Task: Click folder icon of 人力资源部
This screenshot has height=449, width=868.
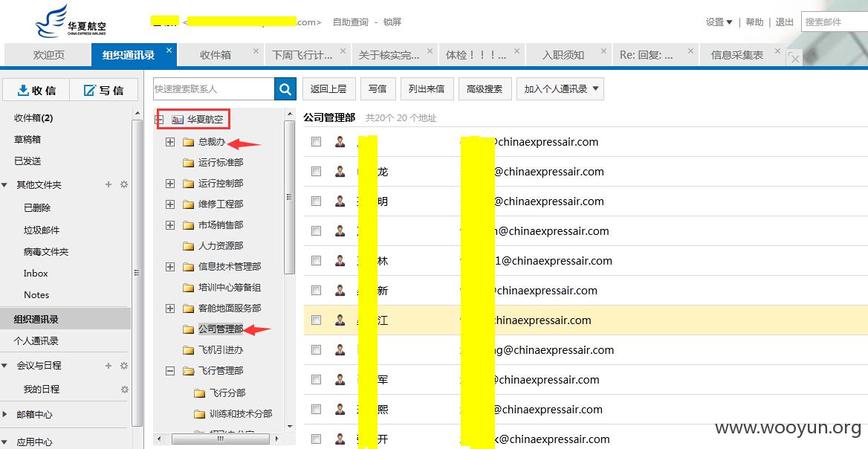Action: click(x=188, y=246)
